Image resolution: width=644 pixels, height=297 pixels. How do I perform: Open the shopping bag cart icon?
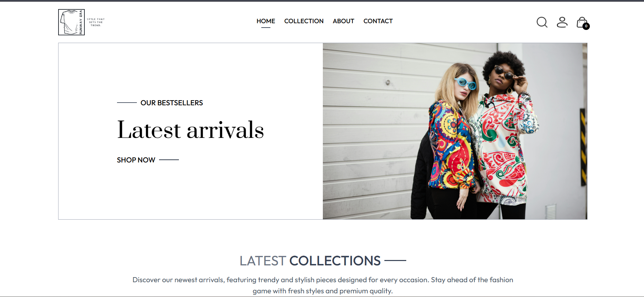click(582, 22)
